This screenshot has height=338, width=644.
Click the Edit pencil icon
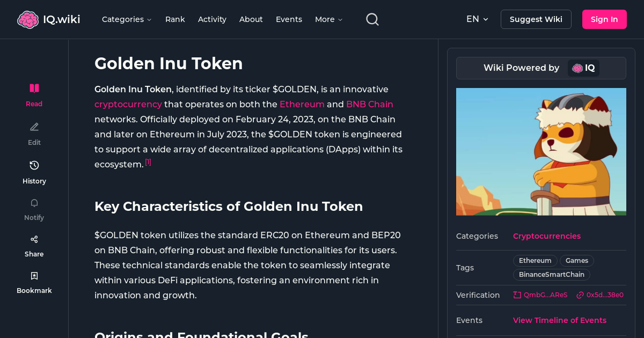click(34, 127)
